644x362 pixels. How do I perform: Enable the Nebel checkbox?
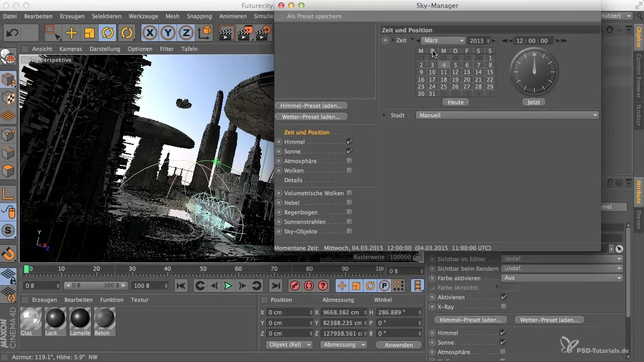(x=349, y=203)
